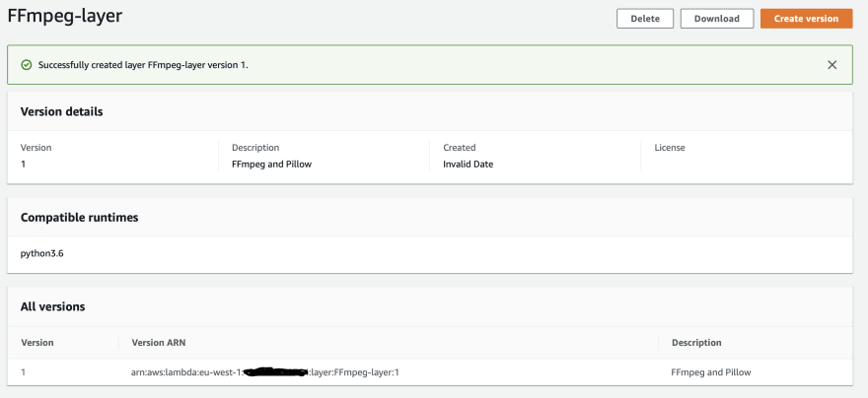Sort by Description column header in All versions
The height and width of the screenshot is (398, 868).
[x=696, y=343]
